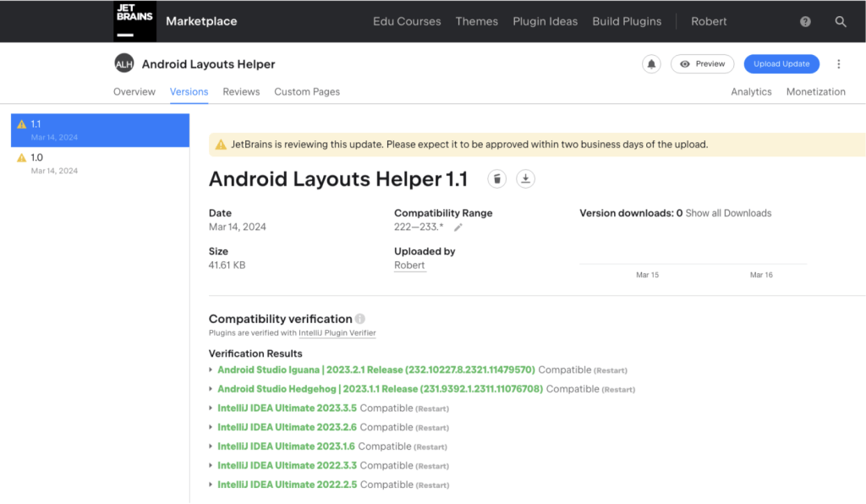
Task: Click the notification bell icon
Action: pyautogui.click(x=651, y=64)
